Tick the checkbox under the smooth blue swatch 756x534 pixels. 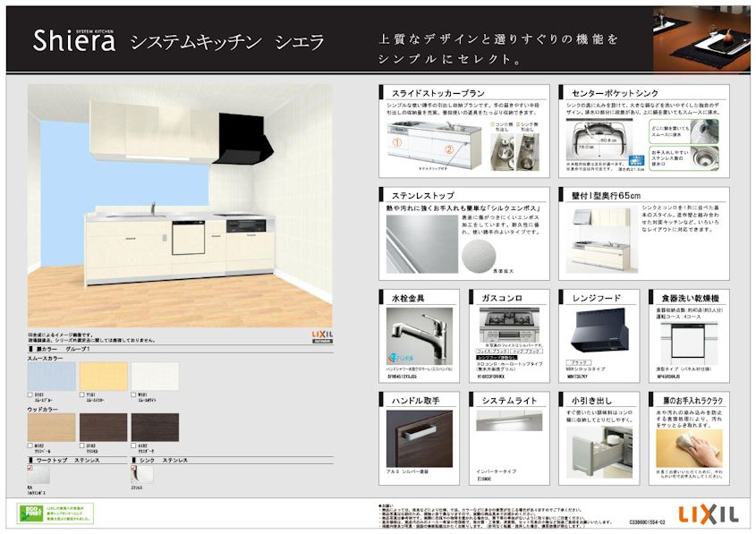click(30, 394)
